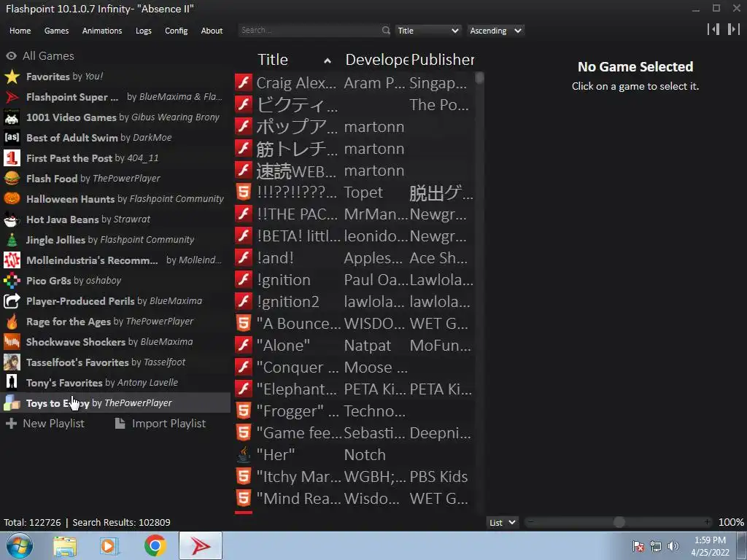Select the !!THE PAC... game row
747x560 pixels.
coord(355,214)
